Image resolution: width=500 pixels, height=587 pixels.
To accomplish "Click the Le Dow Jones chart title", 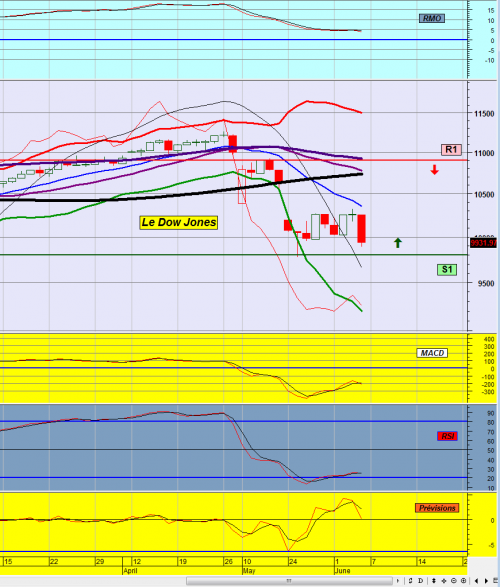I will click(x=179, y=222).
